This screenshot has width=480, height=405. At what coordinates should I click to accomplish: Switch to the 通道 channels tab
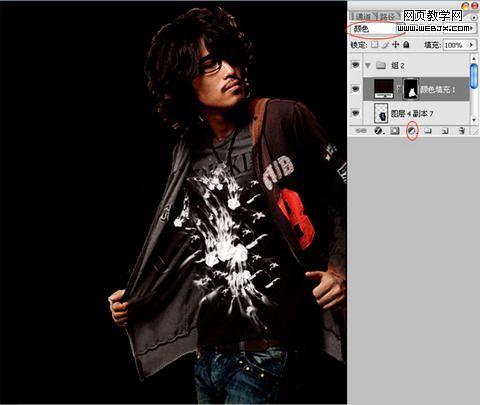click(363, 16)
